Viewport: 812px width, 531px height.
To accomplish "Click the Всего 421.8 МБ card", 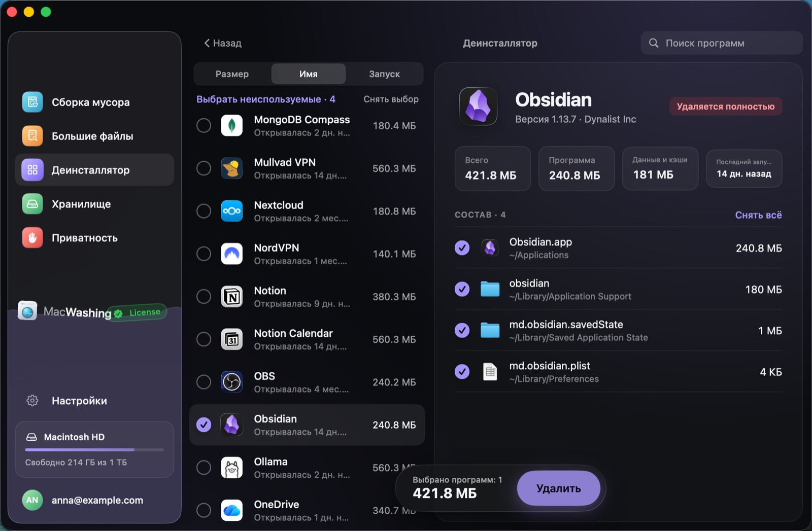I will point(493,169).
